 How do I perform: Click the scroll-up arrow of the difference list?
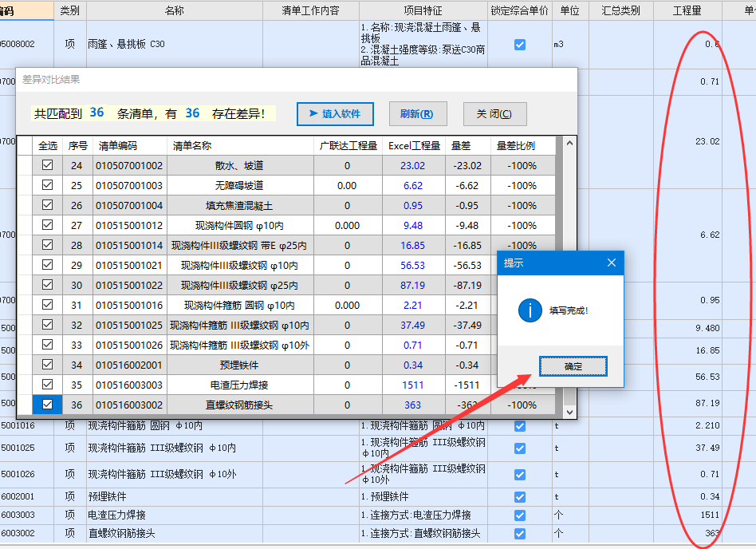[x=569, y=144]
